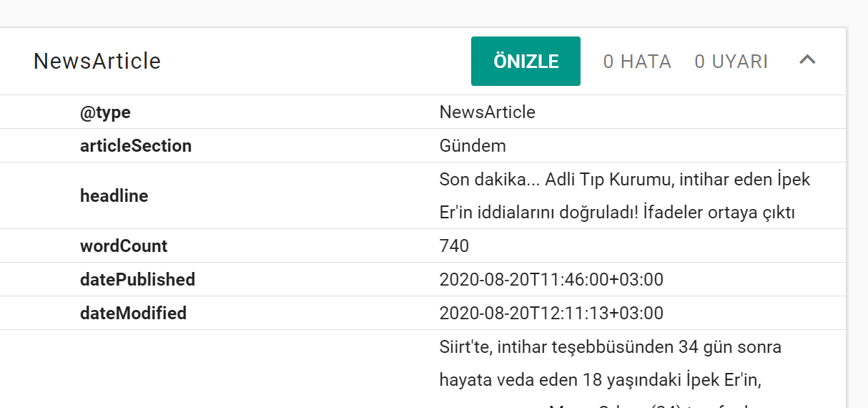Click the 2020-08-20T11:46:00+03:00 published timestamp
Viewport: 868px width, 408px height.
(551, 280)
